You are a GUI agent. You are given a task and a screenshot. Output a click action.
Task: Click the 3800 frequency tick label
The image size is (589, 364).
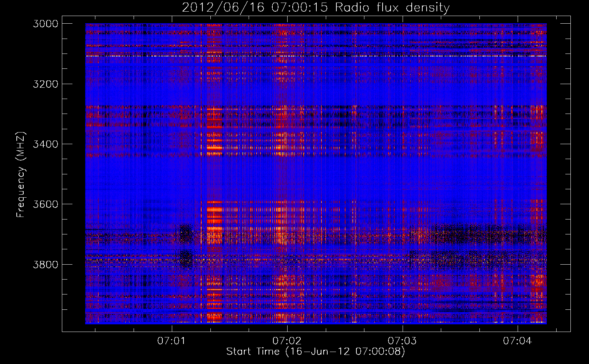click(x=46, y=264)
